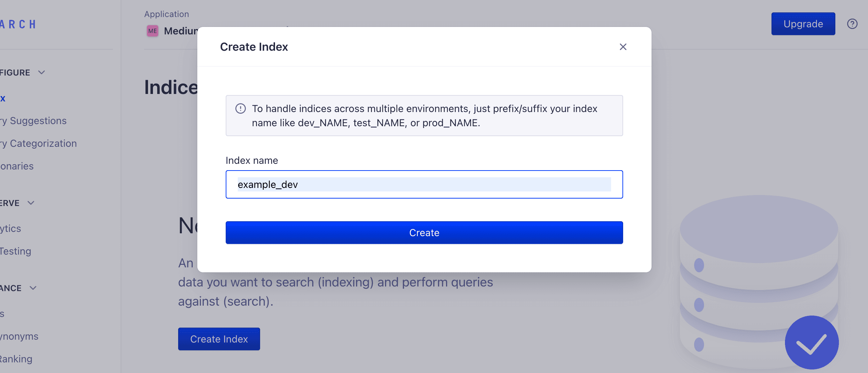Click the Upgrade button
Image resolution: width=868 pixels, height=373 pixels.
click(x=803, y=24)
